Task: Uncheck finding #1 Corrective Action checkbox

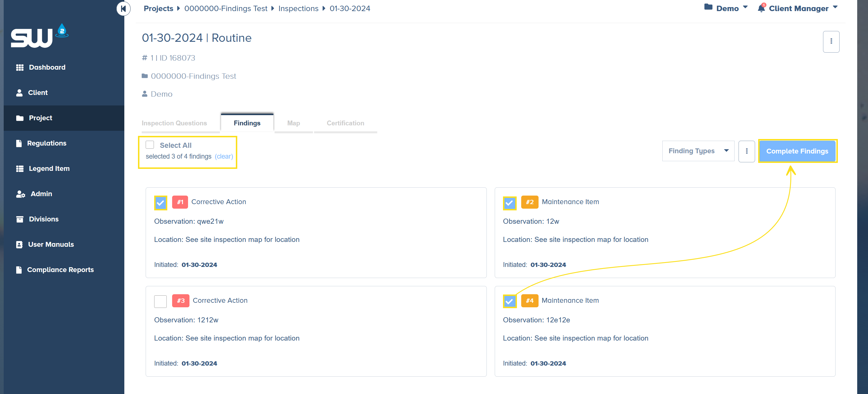Action: pyautogui.click(x=160, y=203)
